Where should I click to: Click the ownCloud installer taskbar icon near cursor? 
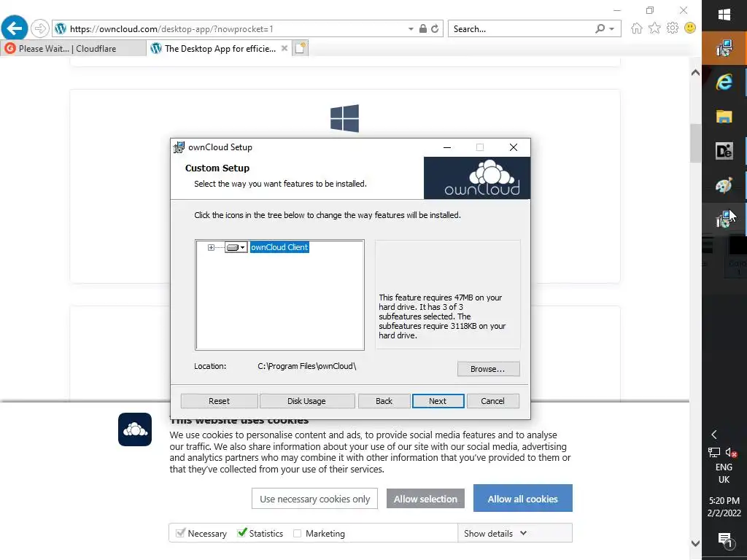click(x=724, y=219)
